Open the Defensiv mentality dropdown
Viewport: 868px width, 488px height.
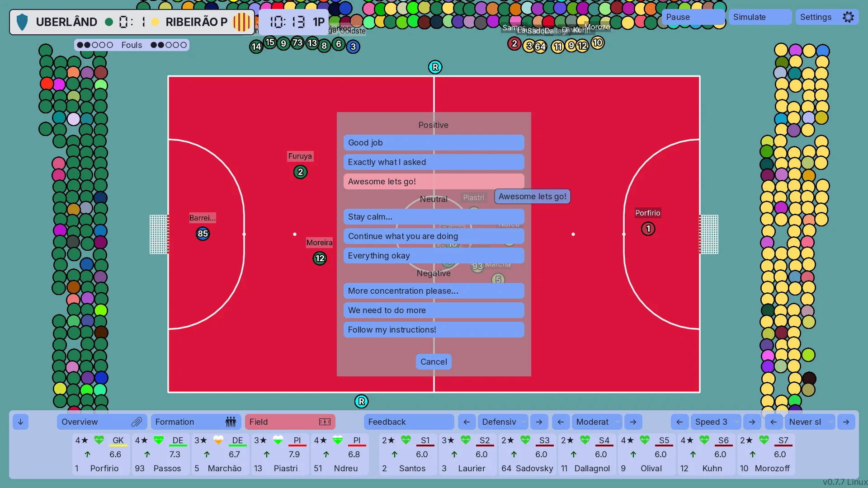click(x=503, y=422)
